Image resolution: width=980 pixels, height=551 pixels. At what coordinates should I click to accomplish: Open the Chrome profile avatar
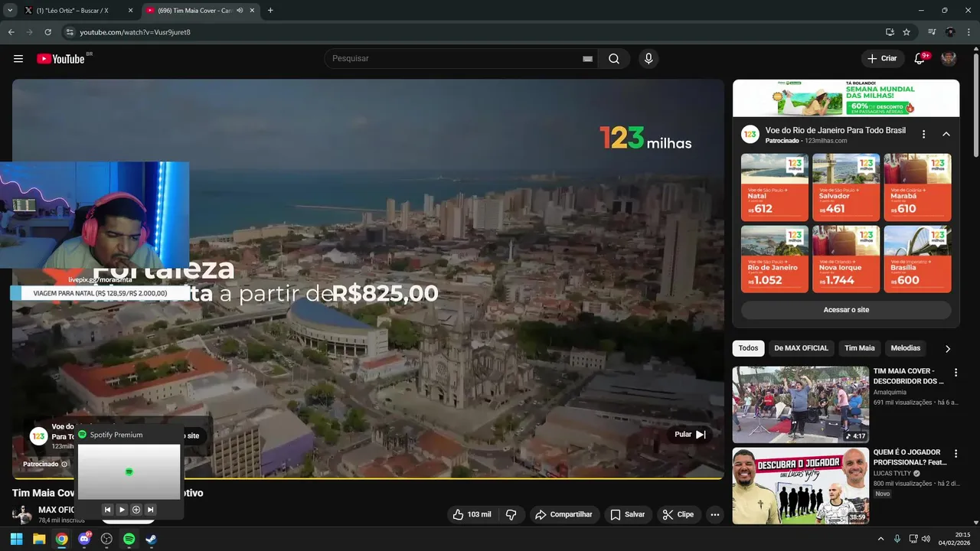click(950, 32)
